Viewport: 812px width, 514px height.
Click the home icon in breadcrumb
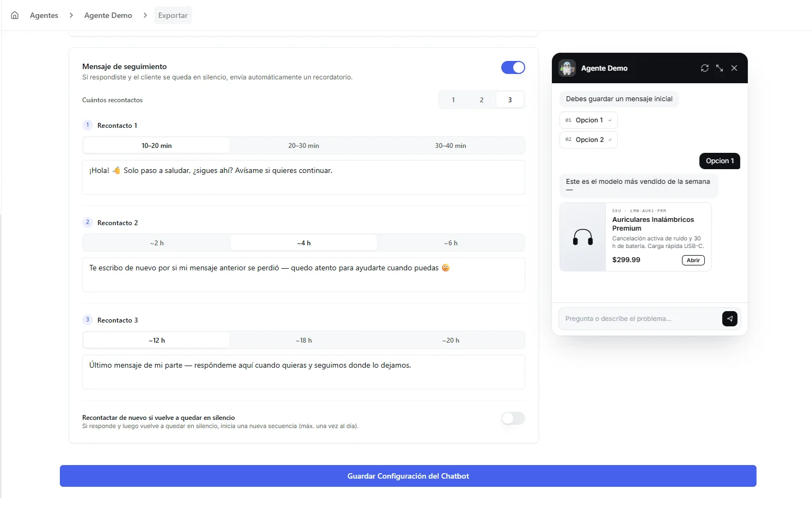(15, 15)
